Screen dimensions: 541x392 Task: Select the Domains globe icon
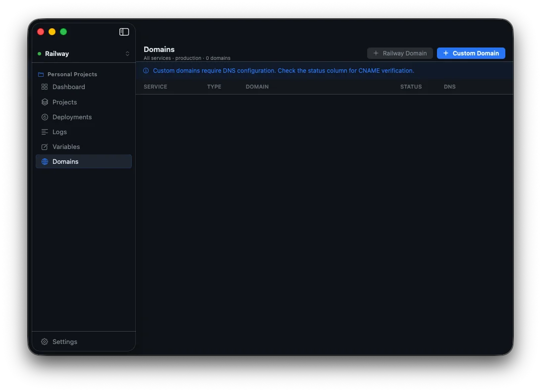coord(44,161)
